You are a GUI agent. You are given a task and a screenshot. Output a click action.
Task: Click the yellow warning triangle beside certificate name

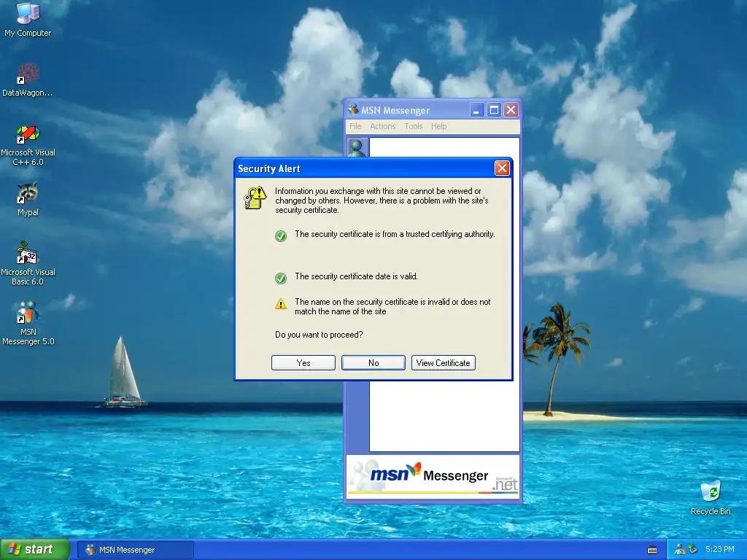(x=281, y=304)
